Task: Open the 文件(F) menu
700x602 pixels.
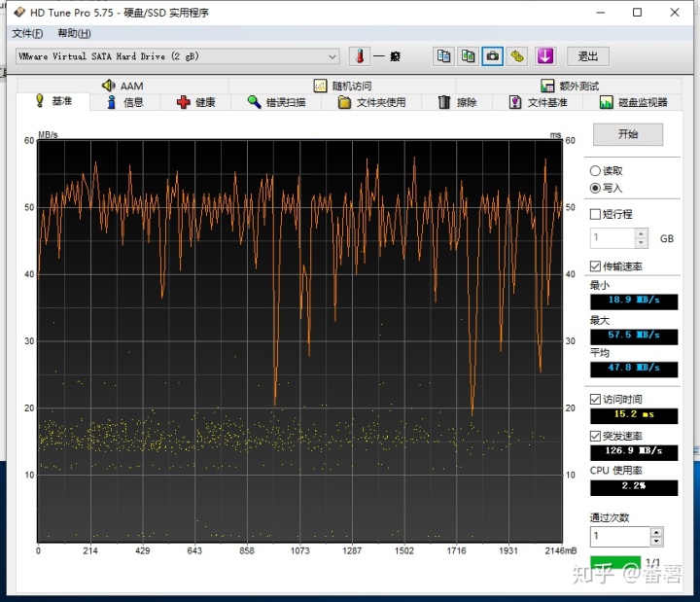Action: point(27,33)
